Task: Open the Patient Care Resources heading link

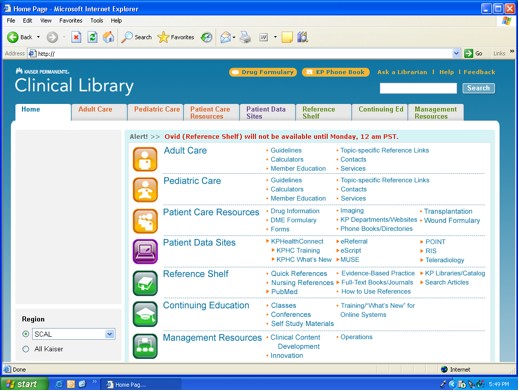Action: pos(211,212)
